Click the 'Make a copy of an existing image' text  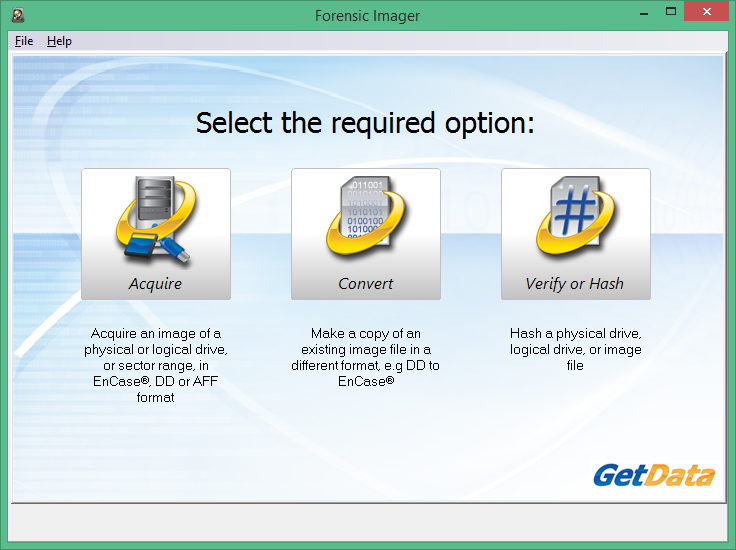pyautogui.click(x=366, y=357)
